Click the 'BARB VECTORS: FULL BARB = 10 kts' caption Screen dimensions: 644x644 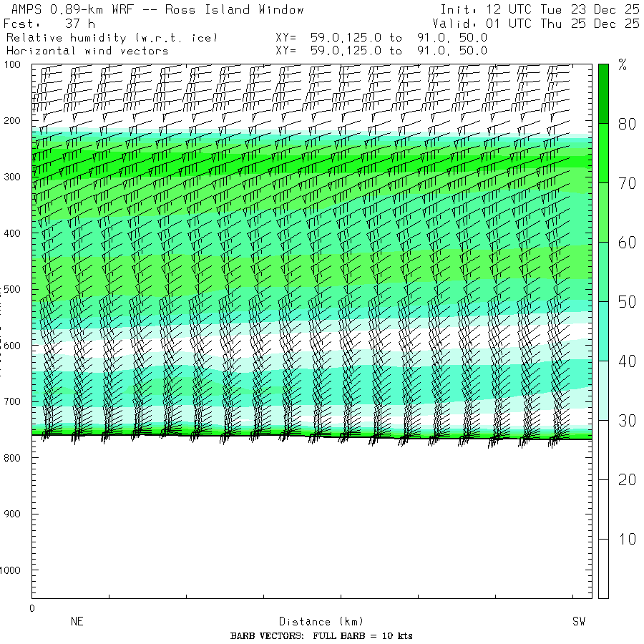[321, 636]
